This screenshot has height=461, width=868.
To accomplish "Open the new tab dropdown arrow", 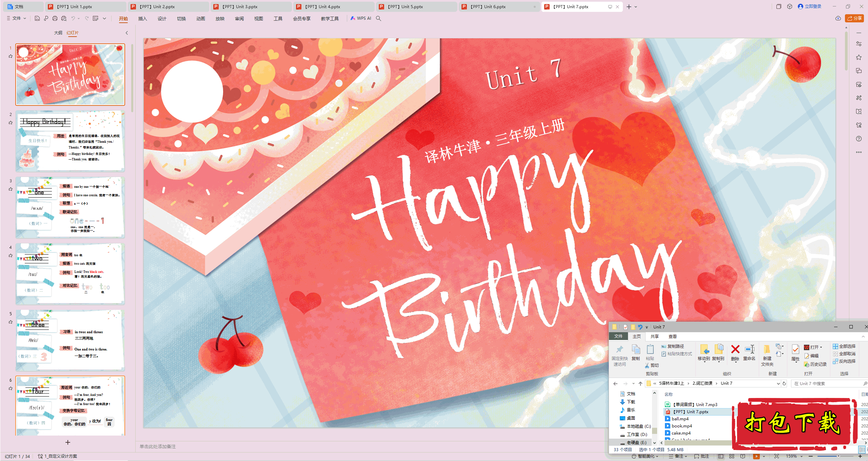I will [635, 7].
